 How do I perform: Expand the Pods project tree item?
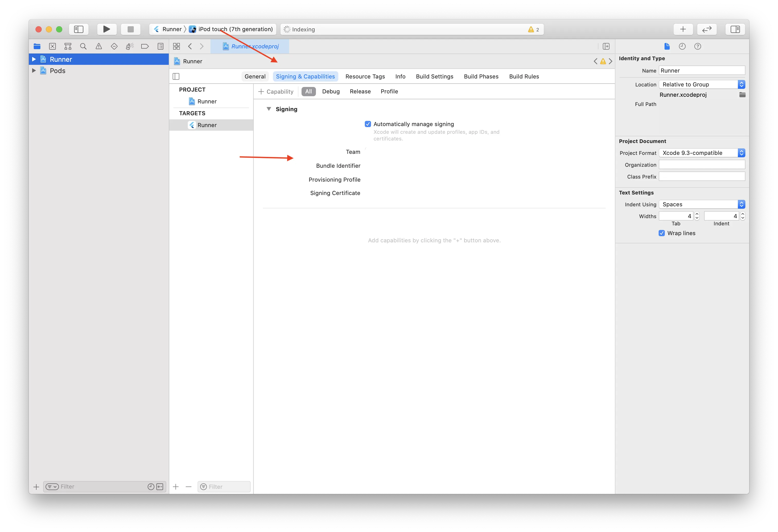click(34, 71)
